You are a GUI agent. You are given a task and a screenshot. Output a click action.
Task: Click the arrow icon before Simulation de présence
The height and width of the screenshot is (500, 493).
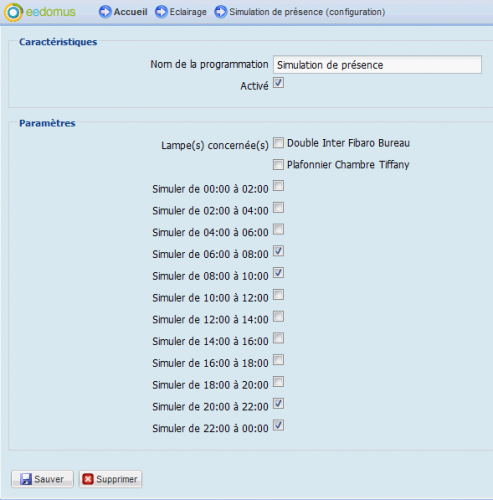click(220, 12)
